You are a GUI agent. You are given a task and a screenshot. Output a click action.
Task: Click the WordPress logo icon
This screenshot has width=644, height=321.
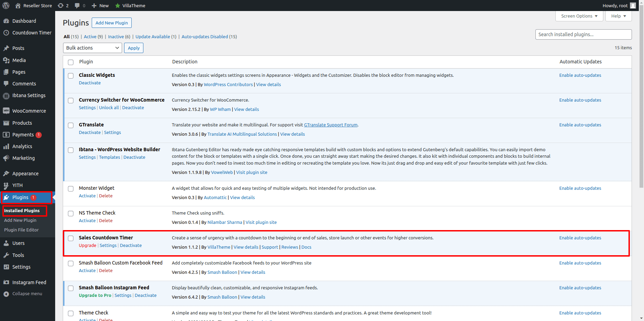pos(6,6)
